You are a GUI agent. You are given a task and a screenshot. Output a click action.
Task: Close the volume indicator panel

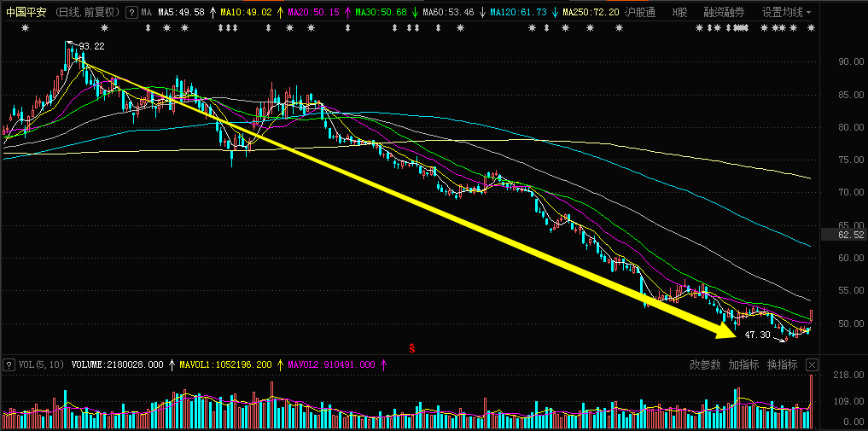(x=812, y=364)
